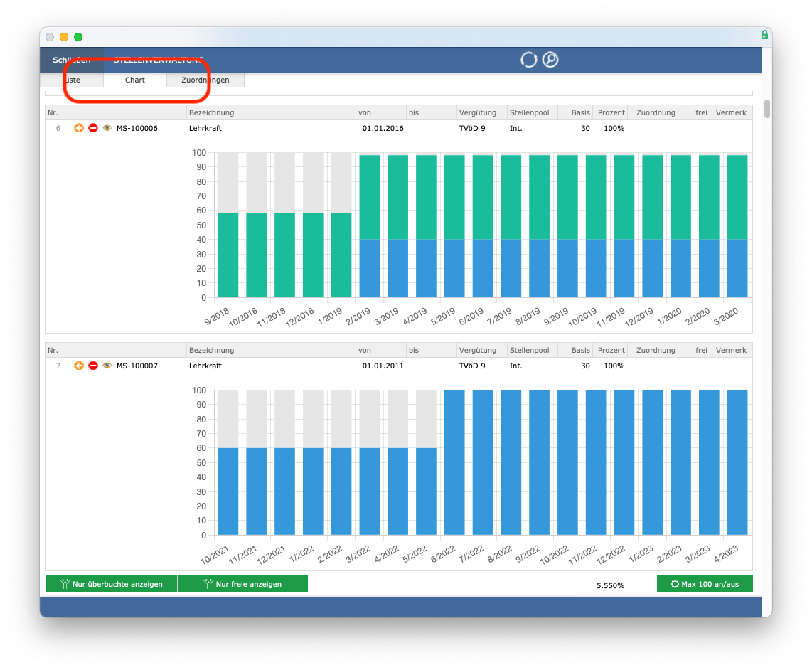The height and width of the screenshot is (670, 812).
Task: Select the Chart tab
Action: point(134,80)
